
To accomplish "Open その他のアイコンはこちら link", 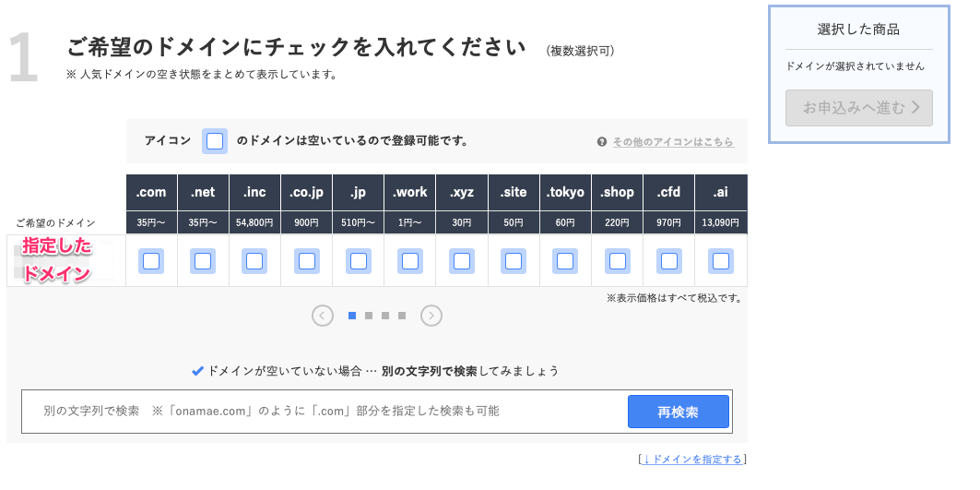I will tap(673, 141).
